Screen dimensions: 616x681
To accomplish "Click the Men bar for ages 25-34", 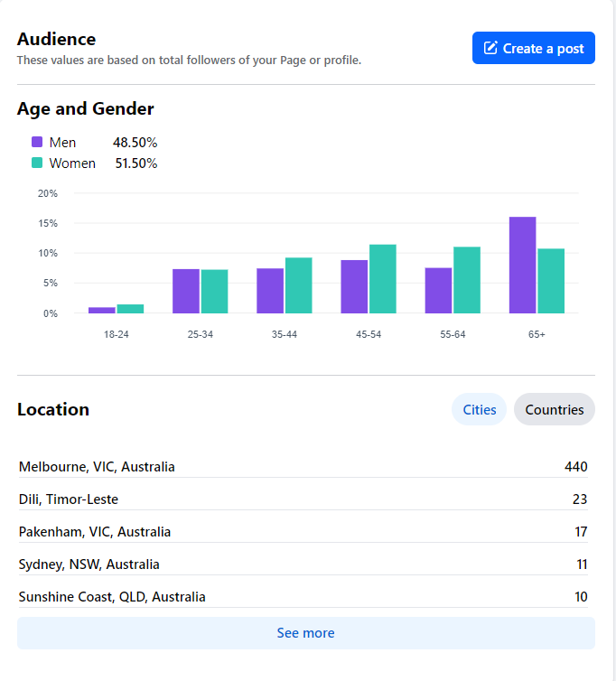I will (186, 291).
